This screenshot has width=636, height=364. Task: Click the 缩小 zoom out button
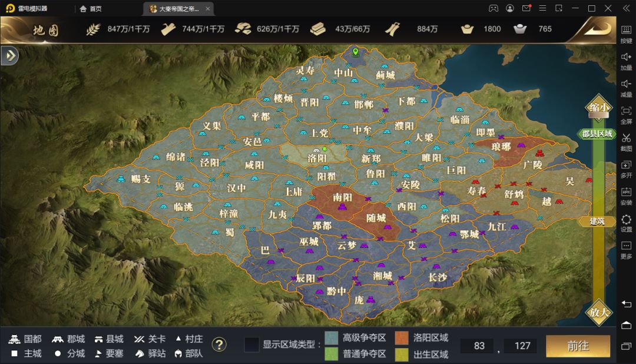pyautogui.click(x=599, y=107)
